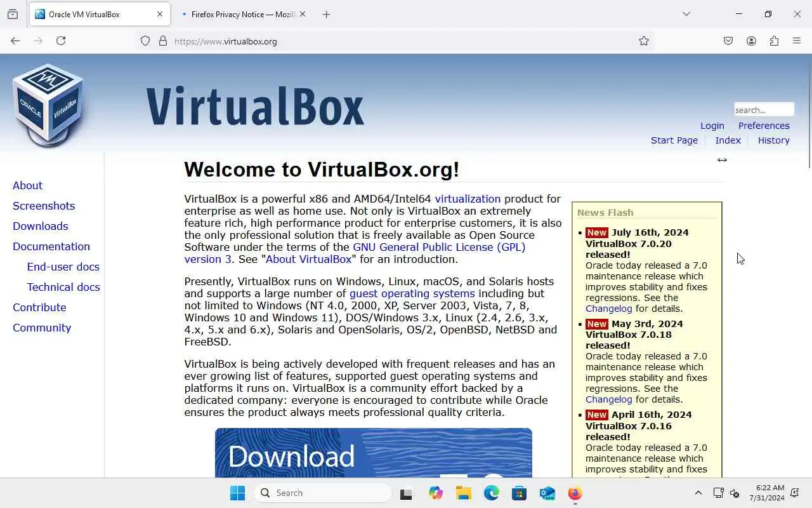Open Downloads in the sidebar

click(x=40, y=226)
